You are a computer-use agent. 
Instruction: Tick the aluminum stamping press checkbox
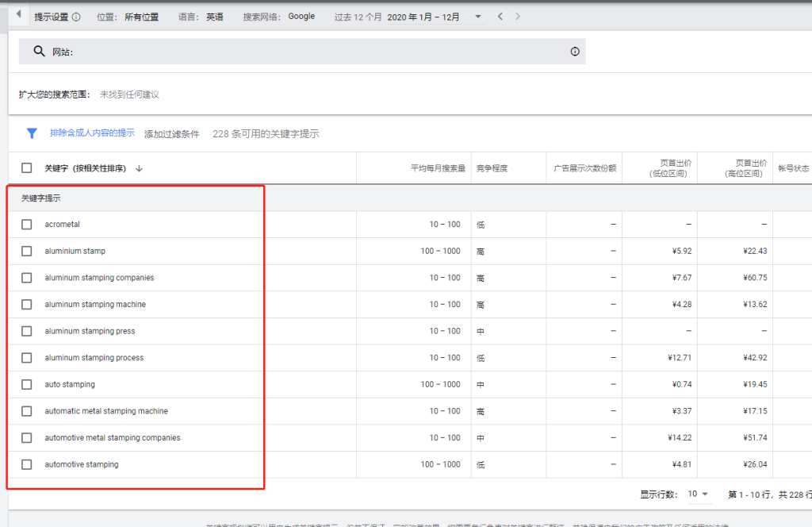tap(27, 331)
